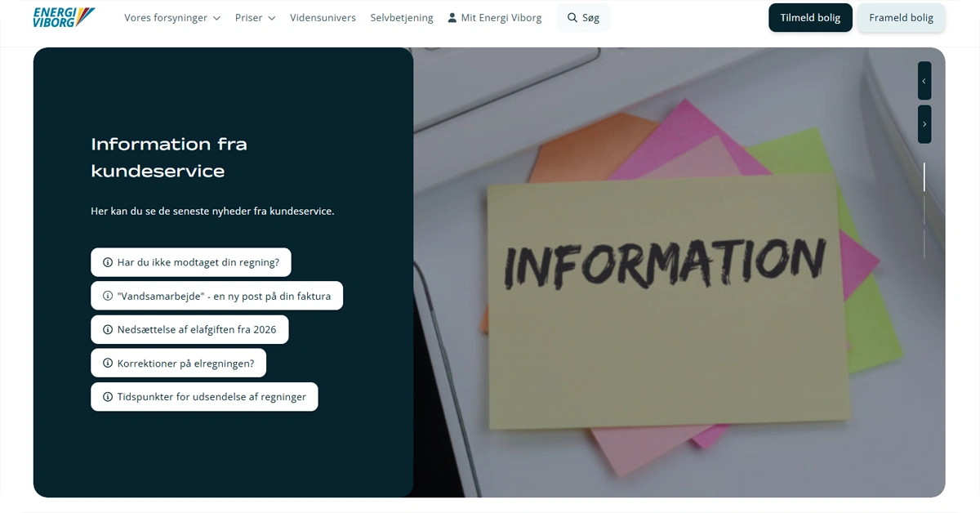This screenshot has width=980, height=513.
Task: Click info icon beside 'Vandsamarbejde' item
Action: coord(108,296)
